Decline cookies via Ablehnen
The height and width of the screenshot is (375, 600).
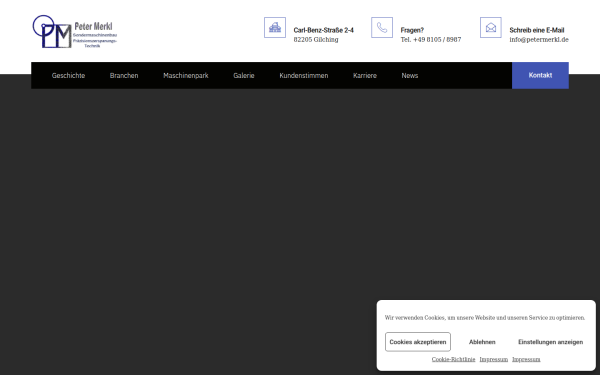(x=482, y=342)
